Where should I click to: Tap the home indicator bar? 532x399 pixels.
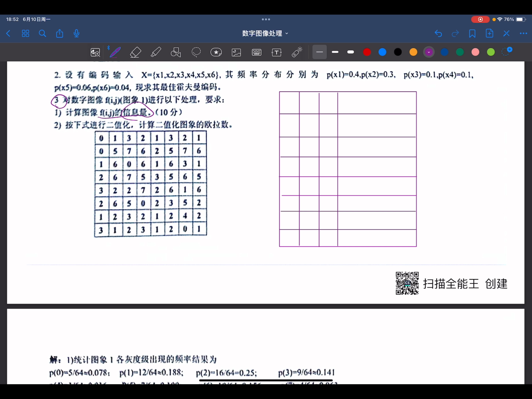[266, 381]
